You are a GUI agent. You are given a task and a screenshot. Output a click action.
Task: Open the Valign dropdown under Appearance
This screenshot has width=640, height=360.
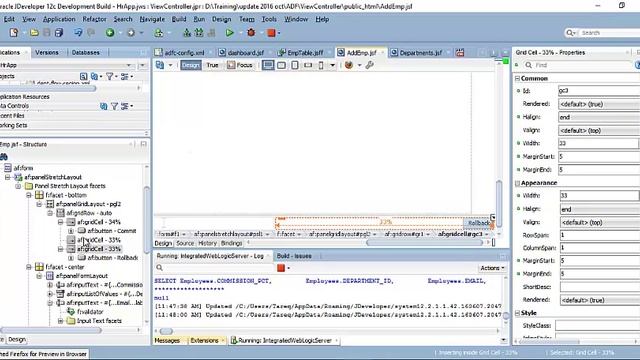coord(600,222)
